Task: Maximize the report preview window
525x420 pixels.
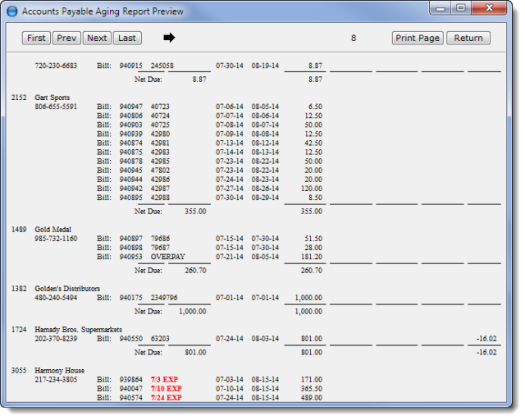Action: [461, 8]
